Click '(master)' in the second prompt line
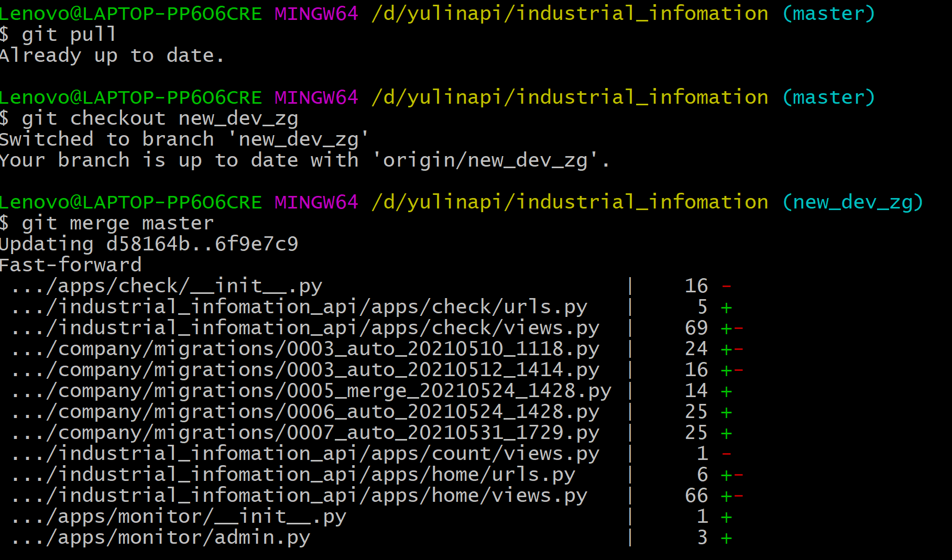 point(828,97)
